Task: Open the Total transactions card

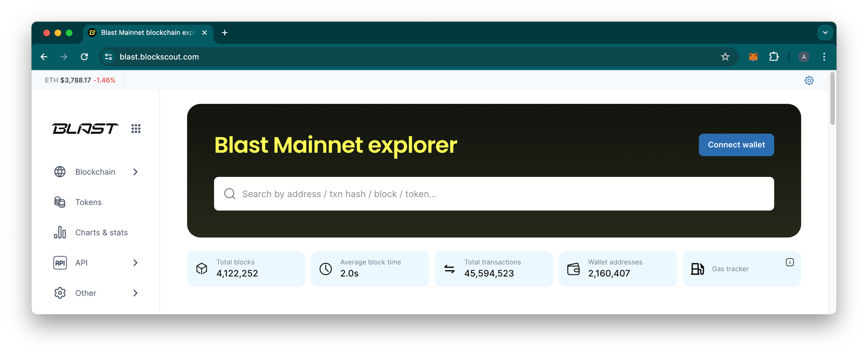Action: pyautogui.click(x=494, y=269)
